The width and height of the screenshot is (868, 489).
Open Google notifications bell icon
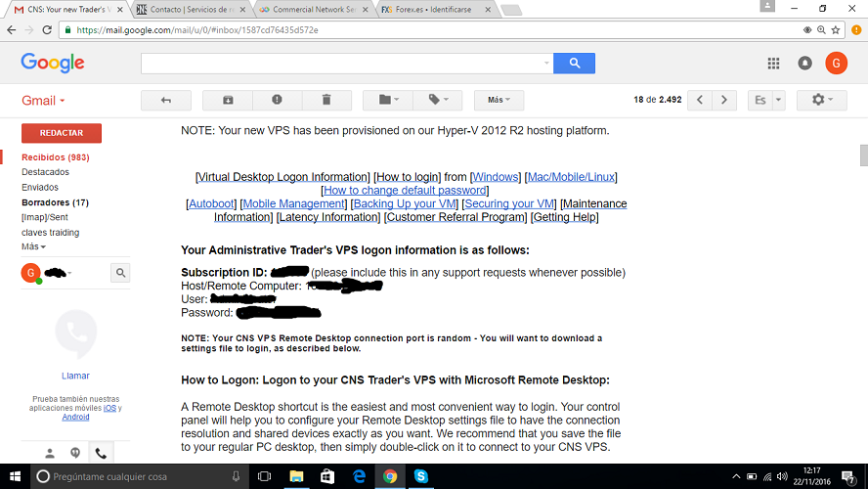[x=804, y=64]
